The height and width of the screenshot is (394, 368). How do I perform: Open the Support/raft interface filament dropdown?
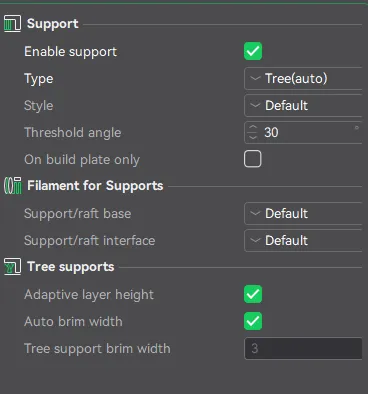[303, 240]
